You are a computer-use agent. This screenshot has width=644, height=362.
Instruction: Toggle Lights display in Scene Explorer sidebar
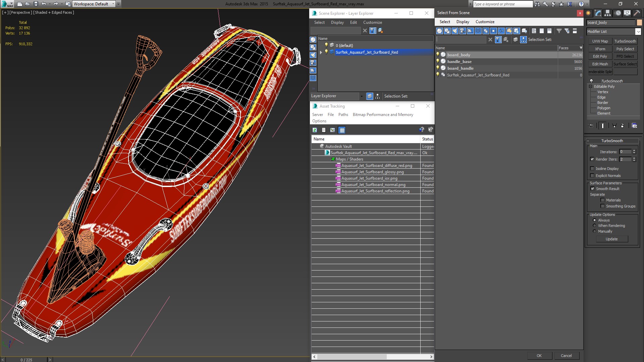pos(313,55)
